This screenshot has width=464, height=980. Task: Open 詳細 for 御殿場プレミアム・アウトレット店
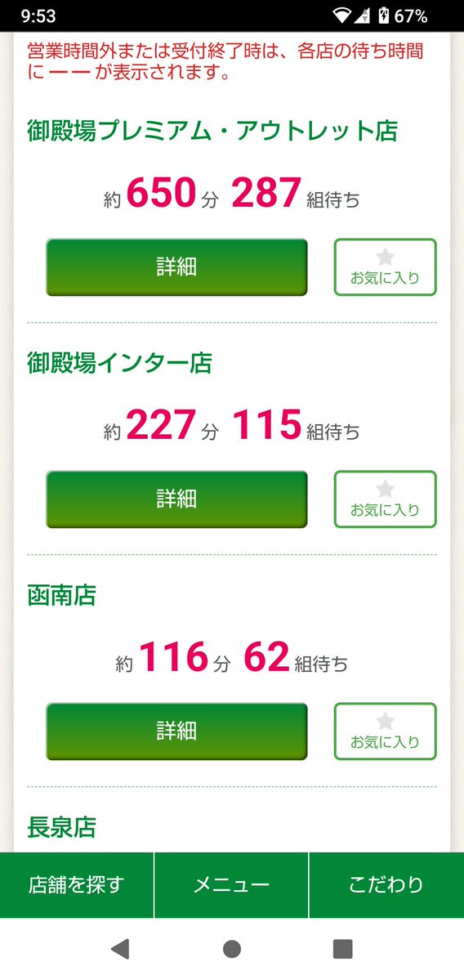176,267
